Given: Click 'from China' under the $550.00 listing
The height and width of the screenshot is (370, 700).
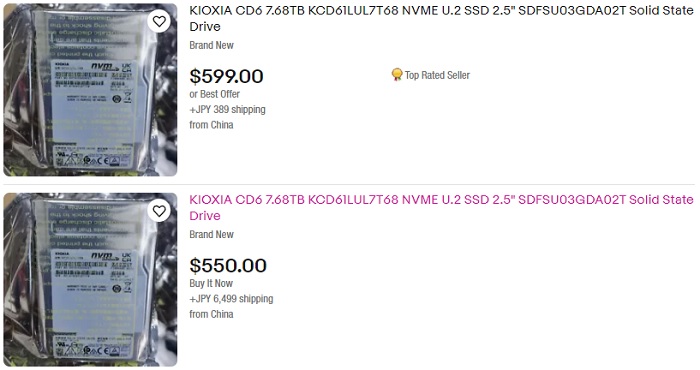Looking at the screenshot, I should tap(211, 314).
